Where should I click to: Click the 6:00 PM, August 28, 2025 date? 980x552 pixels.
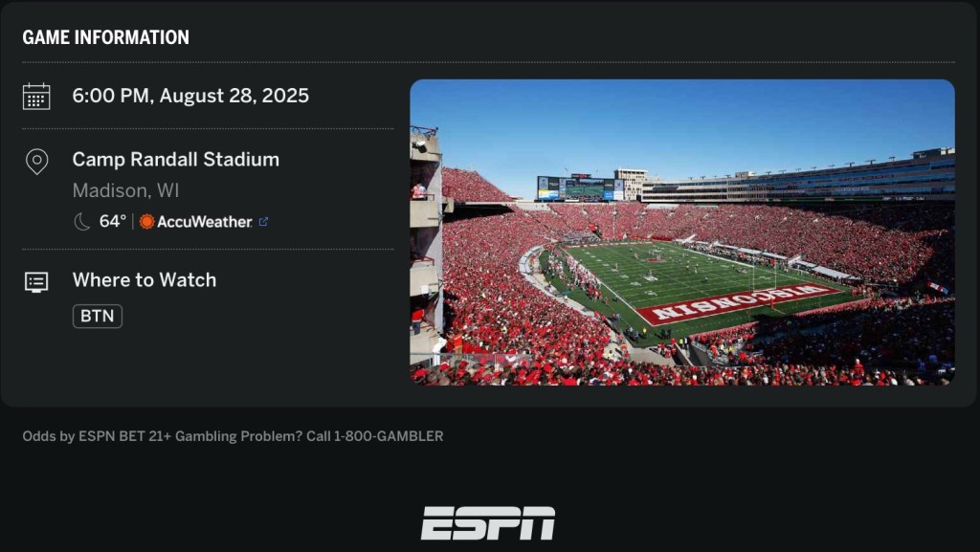190,96
